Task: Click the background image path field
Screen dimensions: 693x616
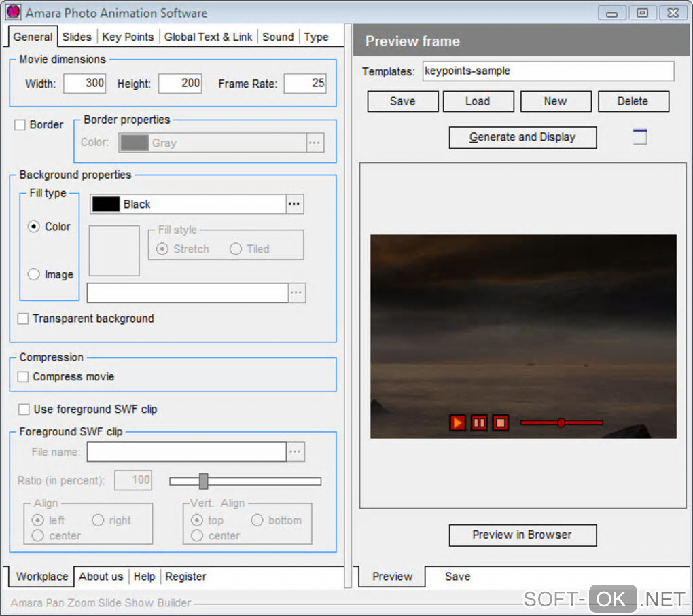Action: [188, 293]
